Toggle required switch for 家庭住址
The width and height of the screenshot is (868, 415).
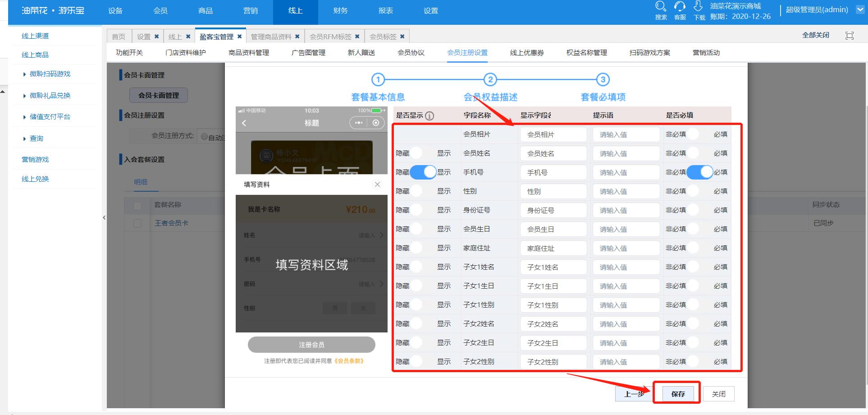699,248
